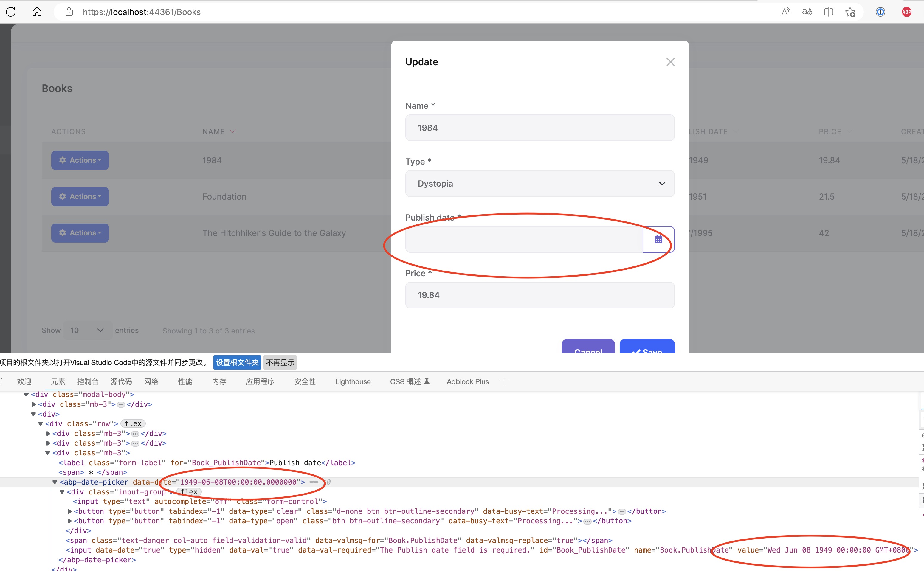Open the Show 10 entries dropdown
Image resolution: width=924 pixels, height=571 pixels.
point(88,331)
